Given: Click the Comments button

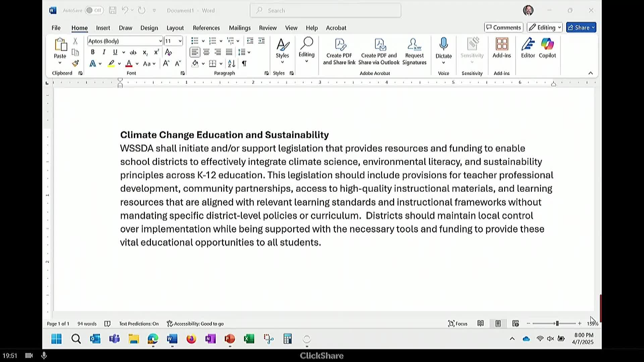Looking at the screenshot, I should tap(503, 27).
